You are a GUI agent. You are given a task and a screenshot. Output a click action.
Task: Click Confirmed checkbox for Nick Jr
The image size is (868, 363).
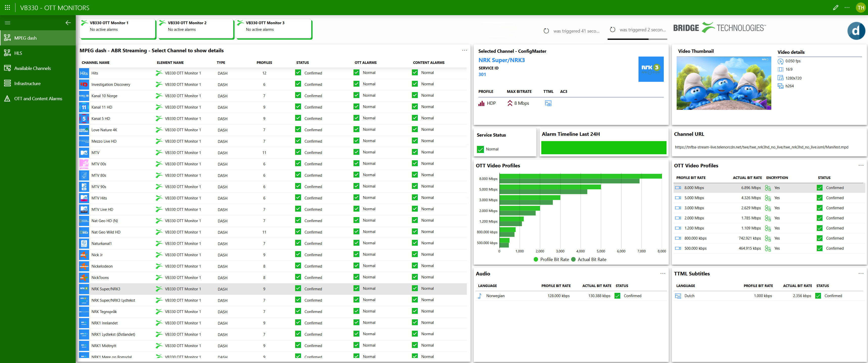tap(298, 254)
